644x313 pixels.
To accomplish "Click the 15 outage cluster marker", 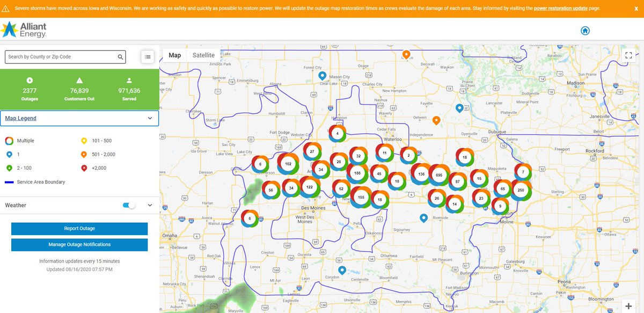I will (x=479, y=178).
